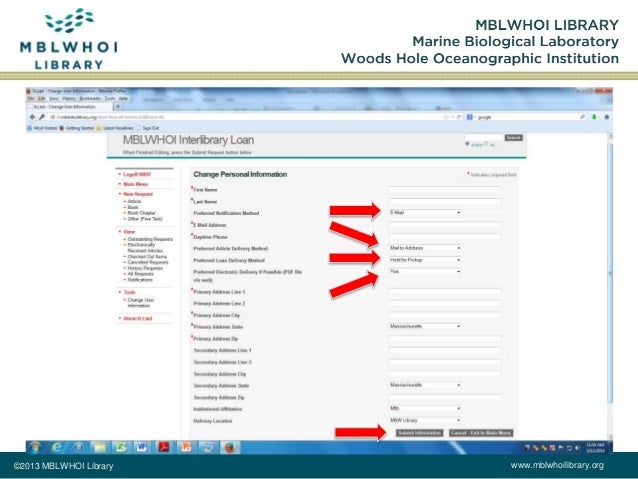Viewport: 638px width, 479px height.
Task: Open the Windows Start orb
Action: tap(35, 447)
